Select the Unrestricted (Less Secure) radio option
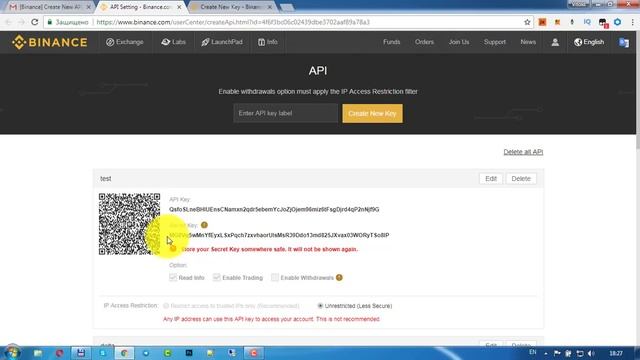The width and height of the screenshot is (640, 360). click(320, 306)
